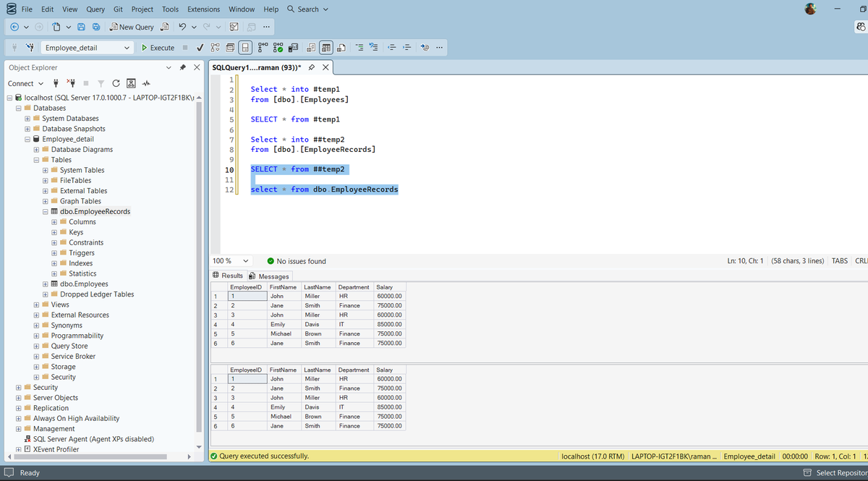This screenshot has height=481, width=868.
Task: Click the Save file icon
Action: (81, 27)
